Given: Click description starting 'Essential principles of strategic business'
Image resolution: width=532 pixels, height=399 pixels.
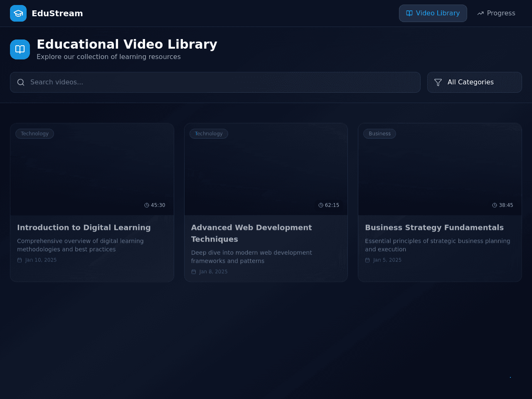Looking at the screenshot, I should pyautogui.click(x=438, y=245).
